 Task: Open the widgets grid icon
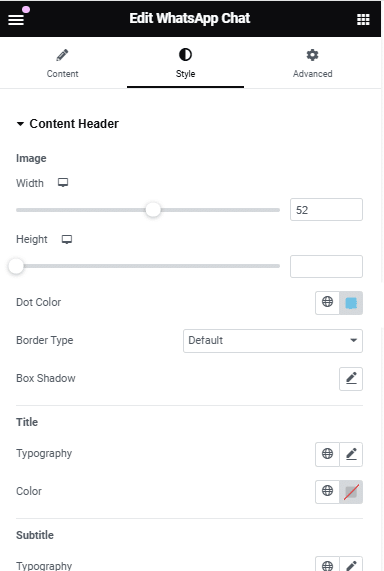(363, 19)
